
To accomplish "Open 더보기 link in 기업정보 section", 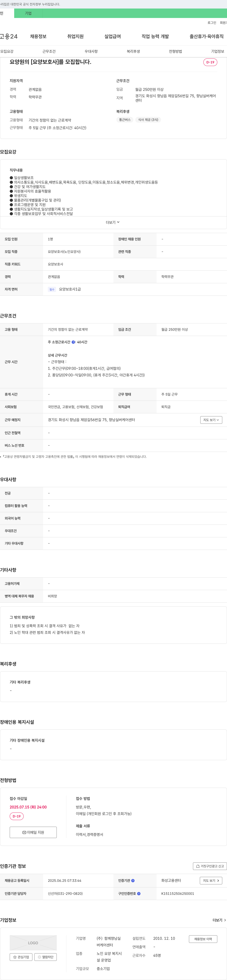I will (x=219, y=920).
